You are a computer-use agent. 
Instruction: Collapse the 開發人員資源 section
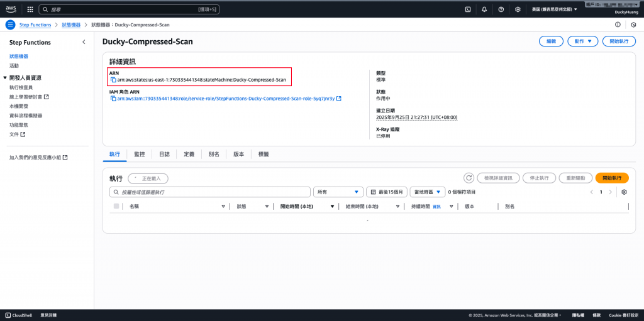(x=5, y=78)
